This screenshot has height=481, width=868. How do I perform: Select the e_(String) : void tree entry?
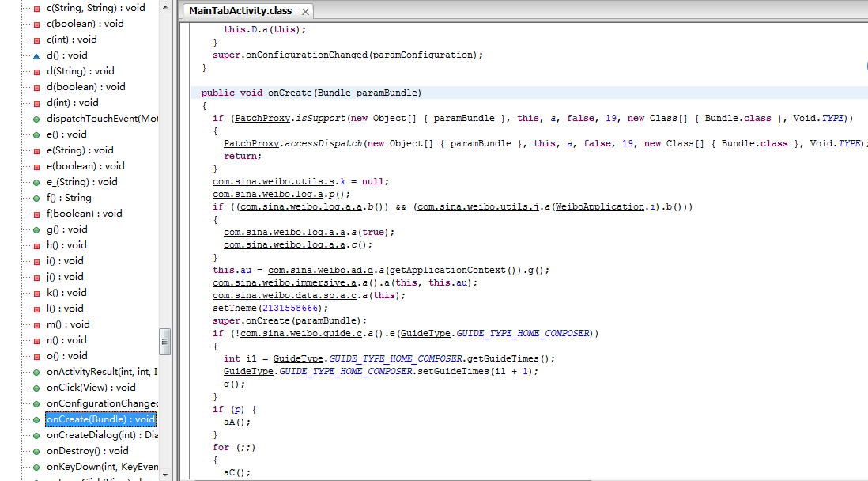[x=81, y=182]
